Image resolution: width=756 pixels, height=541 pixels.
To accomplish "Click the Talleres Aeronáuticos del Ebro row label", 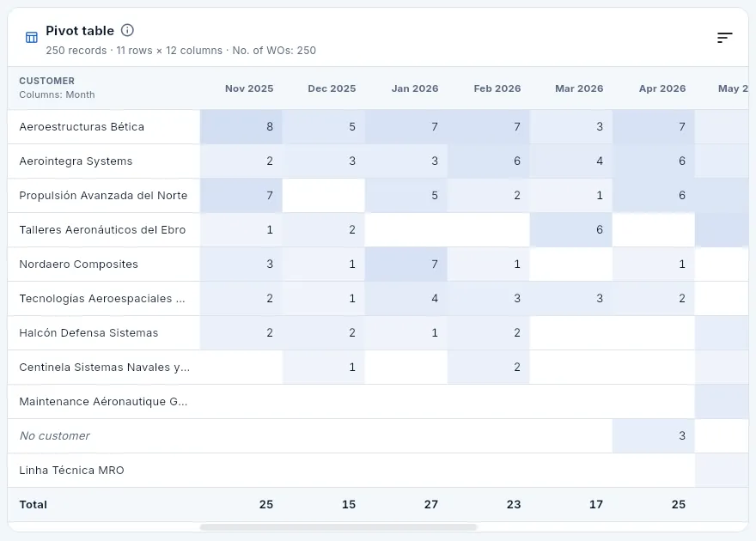I will 102,230.
